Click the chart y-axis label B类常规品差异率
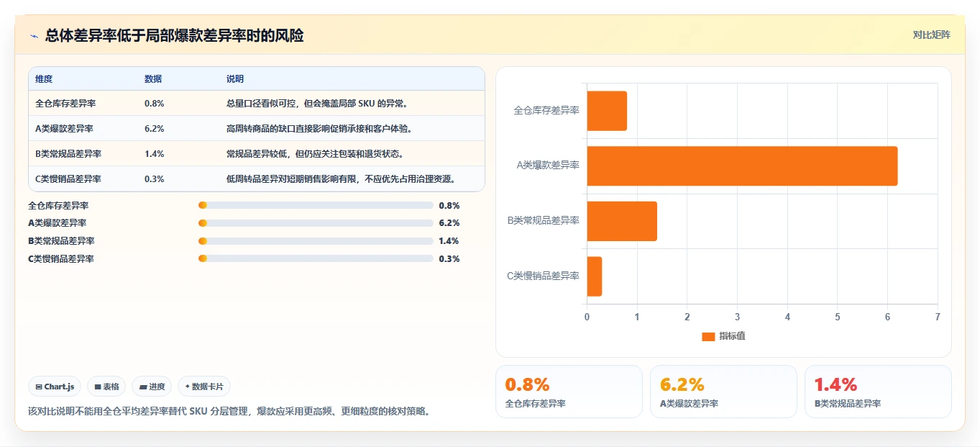This screenshot has height=447, width=980. 544,221
